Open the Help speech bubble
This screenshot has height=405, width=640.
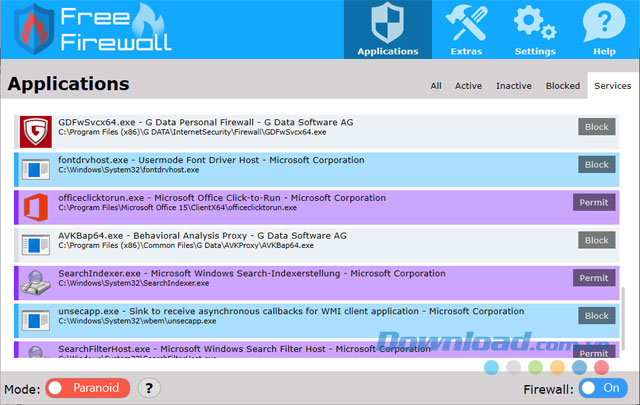click(604, 29)
